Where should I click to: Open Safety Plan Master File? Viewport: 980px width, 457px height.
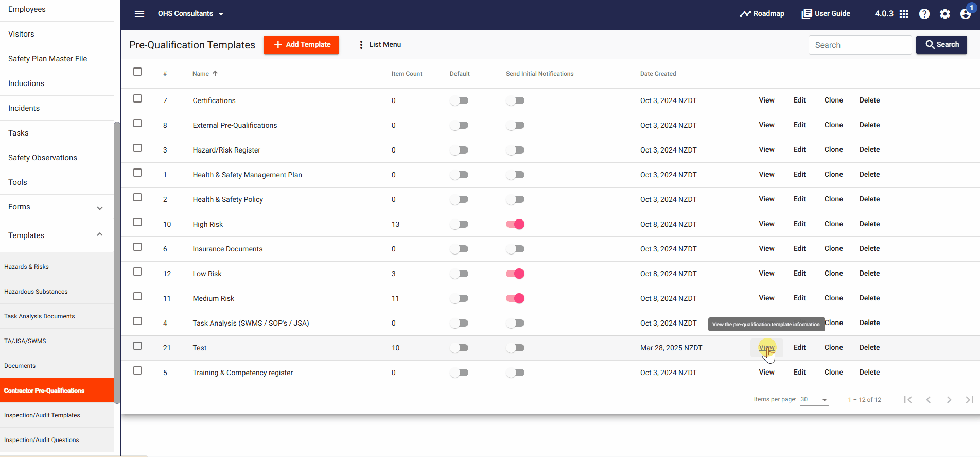[47, 59]
